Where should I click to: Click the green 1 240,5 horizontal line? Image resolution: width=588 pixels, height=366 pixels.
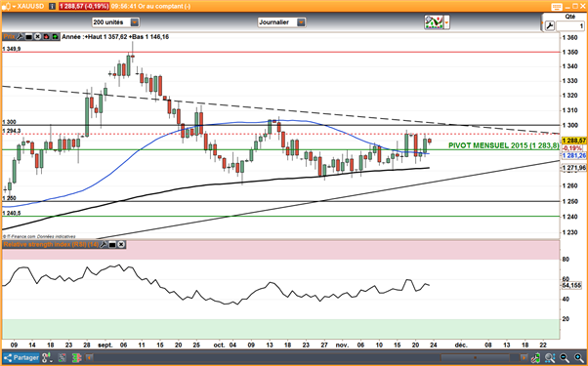pos(281,216)
